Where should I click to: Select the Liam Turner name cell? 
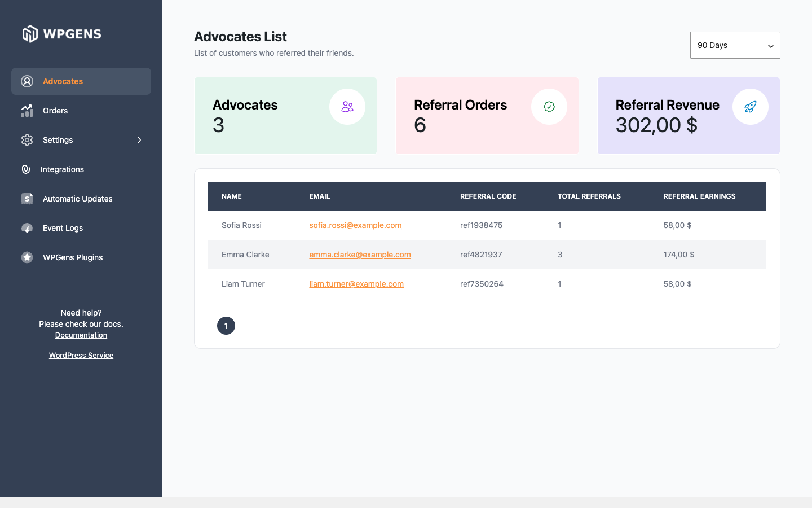(x=243, y=284)
